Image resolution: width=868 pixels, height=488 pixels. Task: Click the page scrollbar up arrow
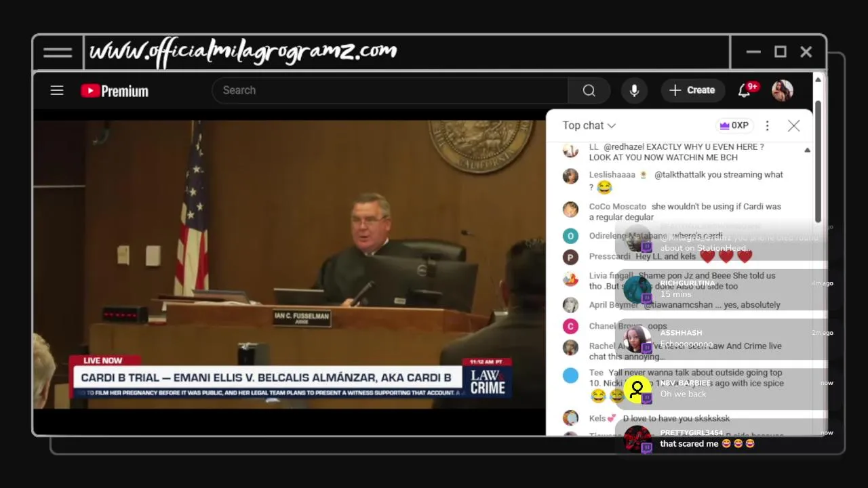(818, 79)
